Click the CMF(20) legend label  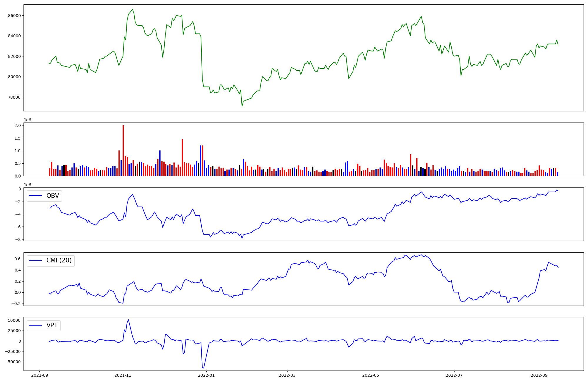coord(59,261)
